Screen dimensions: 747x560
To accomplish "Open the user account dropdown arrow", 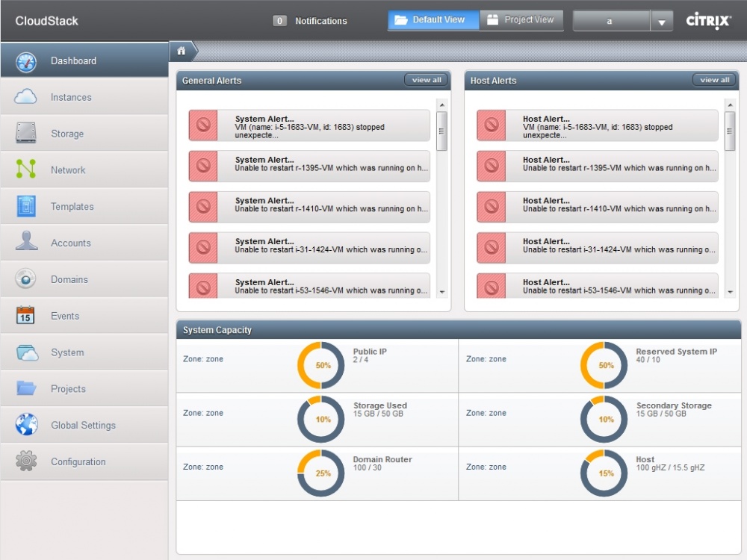I will point(661,22).
